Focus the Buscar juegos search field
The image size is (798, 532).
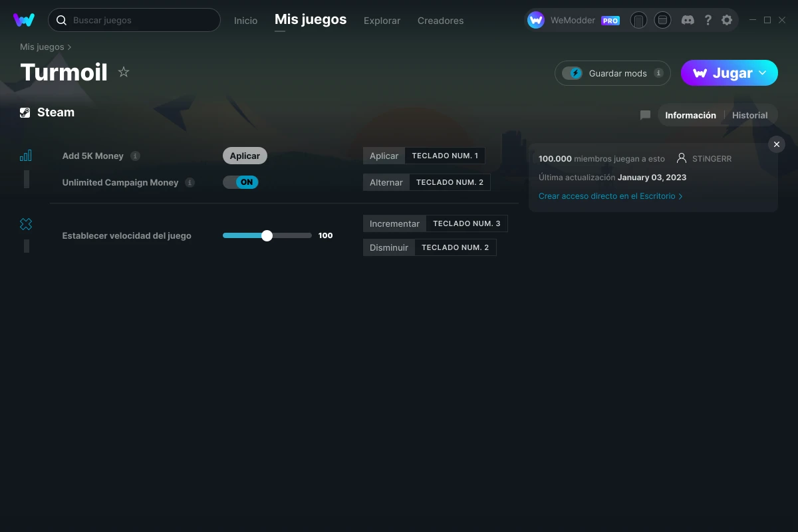134,20
